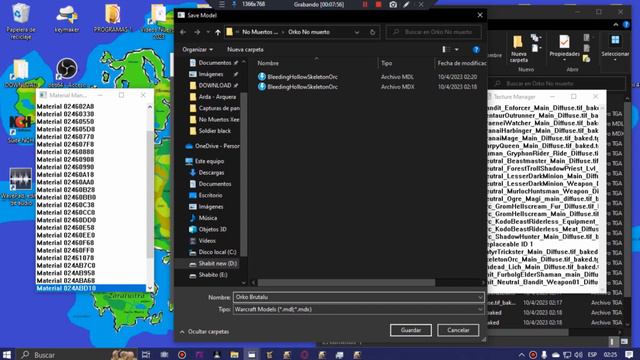Select Suite NCH desktop shortcut
640x360 pixels.
tap(20, 129)
